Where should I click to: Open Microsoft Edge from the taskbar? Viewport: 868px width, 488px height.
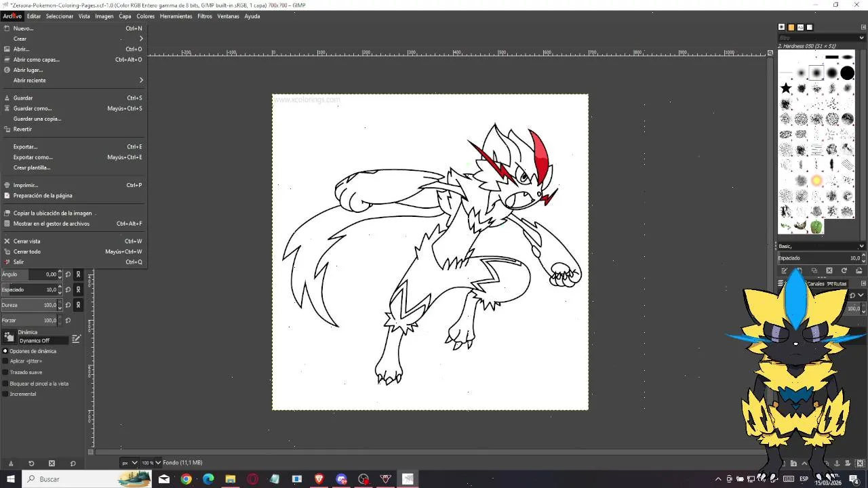click(208, 479)
